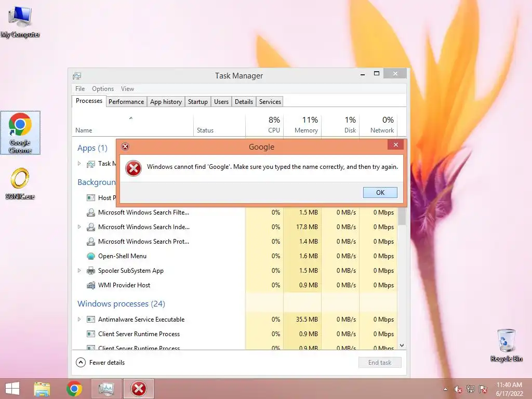Click the Antimalware Service Executable icon
Image resolution: width=532 pixels, height=399 pixels.
coord(90,320)
